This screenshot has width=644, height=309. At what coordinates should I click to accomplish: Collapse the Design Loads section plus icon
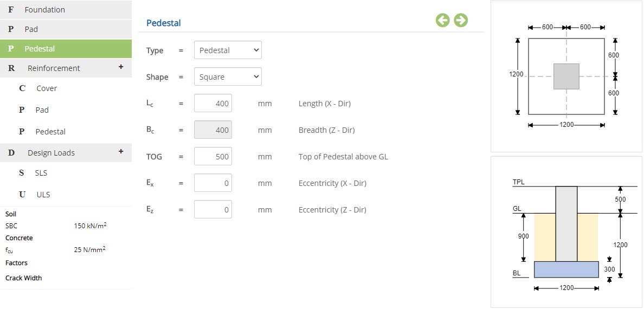[x=121, y=151]
